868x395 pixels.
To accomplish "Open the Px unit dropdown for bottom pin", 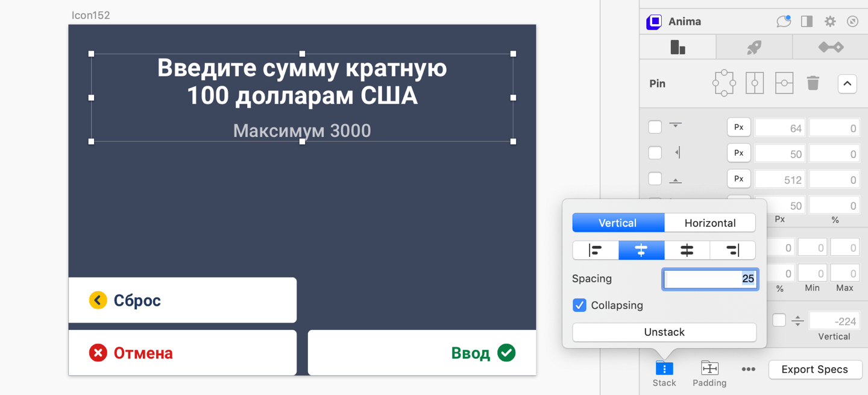I will [738, 179].
